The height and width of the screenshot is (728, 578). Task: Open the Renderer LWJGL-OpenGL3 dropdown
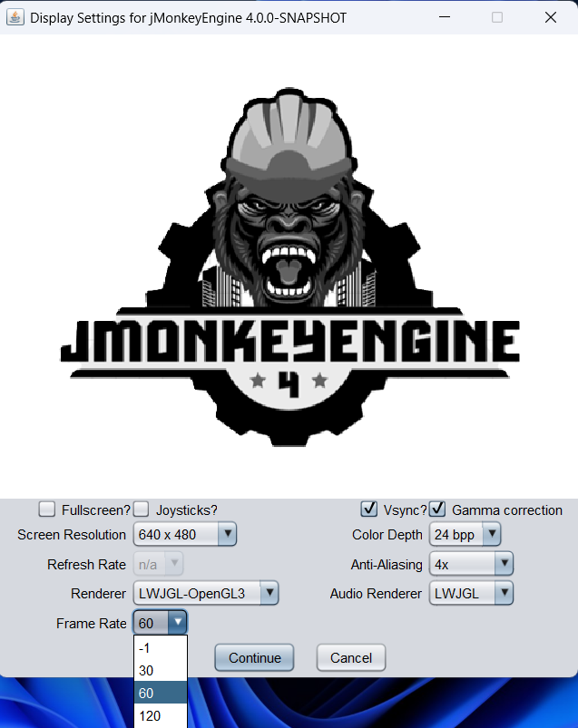(x=206, y=593)
